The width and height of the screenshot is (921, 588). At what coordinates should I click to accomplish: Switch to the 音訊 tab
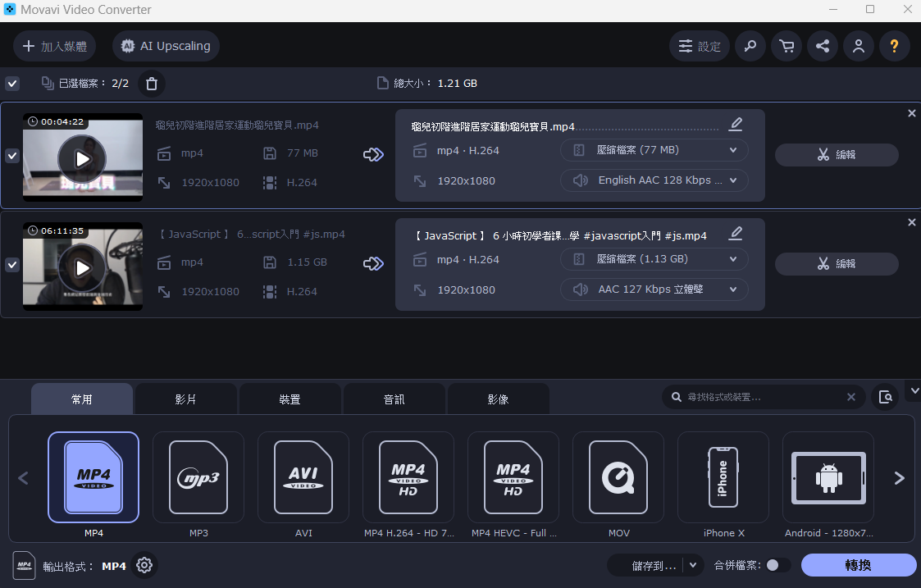(x=394, y=399)
